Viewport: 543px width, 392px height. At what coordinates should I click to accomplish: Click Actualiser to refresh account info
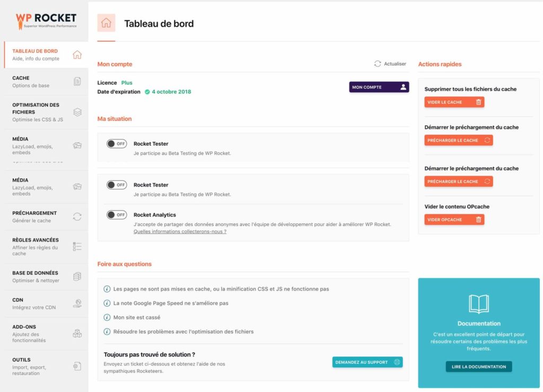(390, 64)
